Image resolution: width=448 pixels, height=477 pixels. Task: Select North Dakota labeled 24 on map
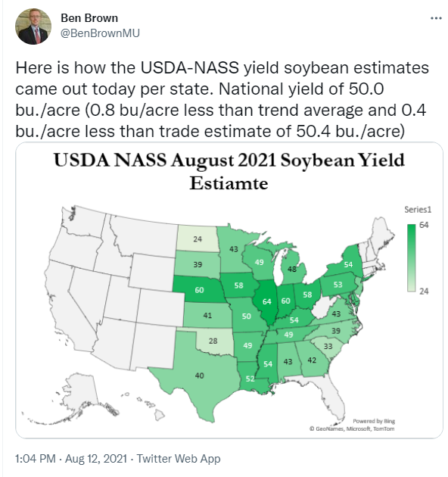(x=198, y=238)
